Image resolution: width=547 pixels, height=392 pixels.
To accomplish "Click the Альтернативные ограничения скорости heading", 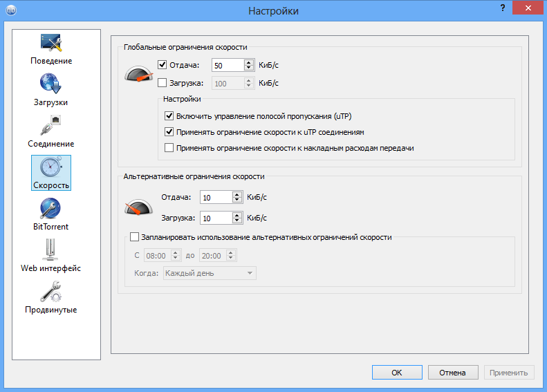I will [194, 176].
